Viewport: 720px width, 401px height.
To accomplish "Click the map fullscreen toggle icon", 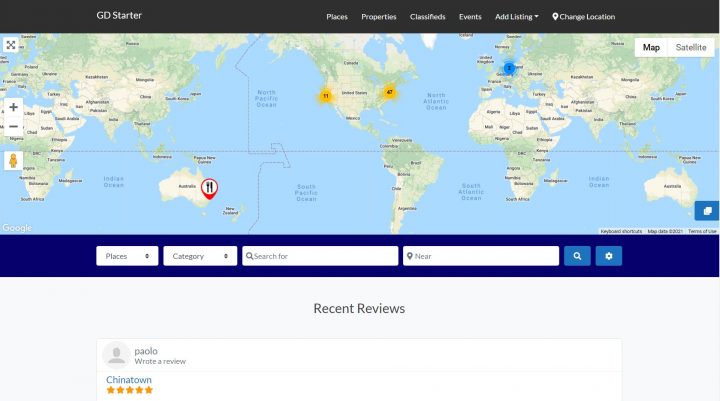I will [x=11, y=45].
